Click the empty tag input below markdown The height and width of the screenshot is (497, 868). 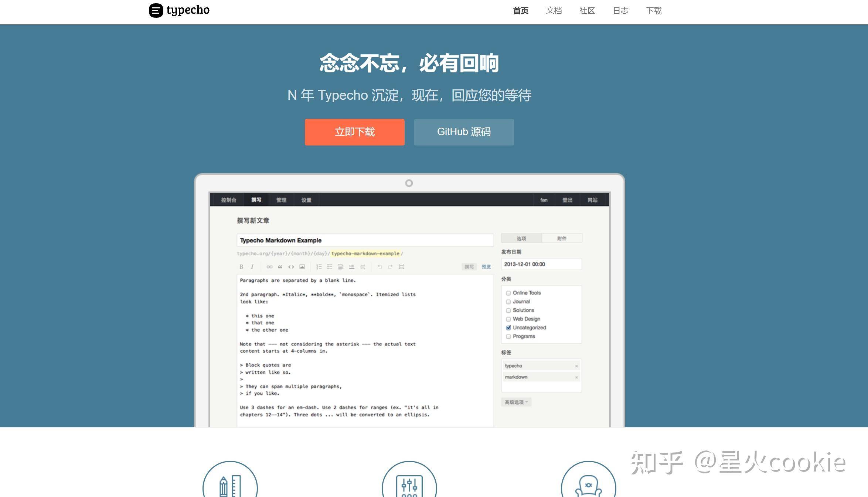coord(541,387)
